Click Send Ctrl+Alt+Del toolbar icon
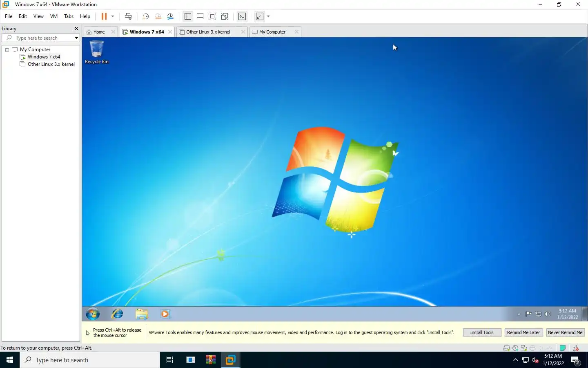 (x=128, y=16)
